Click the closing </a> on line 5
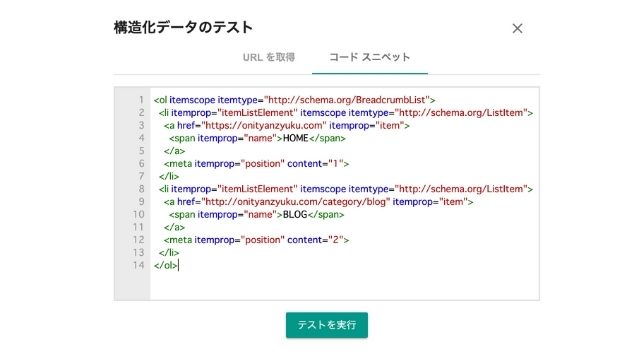640x360 pixels. 174,151
